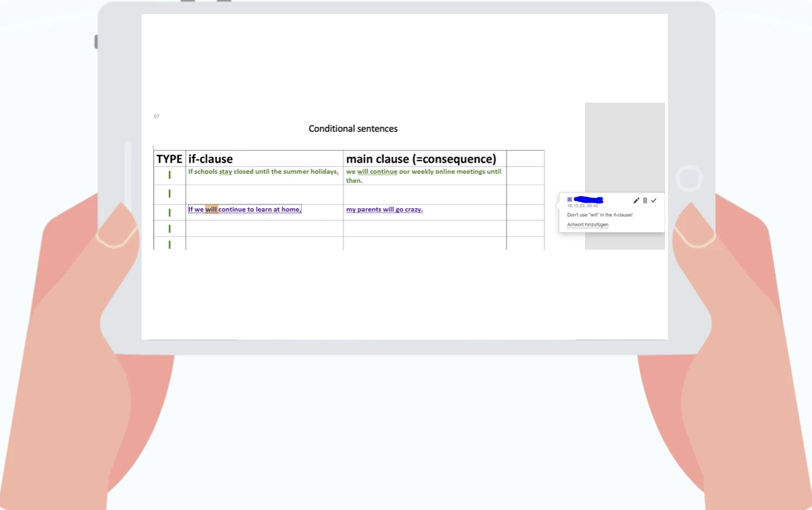Click 'If schools stay closed until the summer holidays'
The image size is (812, 510).
tap(263, 172)
